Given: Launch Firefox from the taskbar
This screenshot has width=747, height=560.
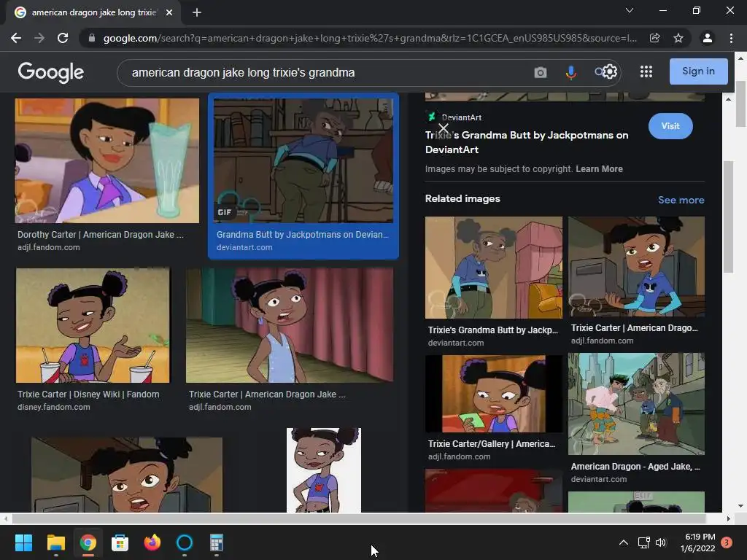Looking at the screenshot, I should pyautogui.click(x=152, y=542).
